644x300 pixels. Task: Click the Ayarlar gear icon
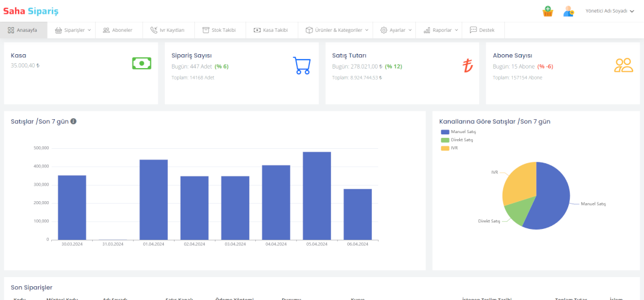383,30
